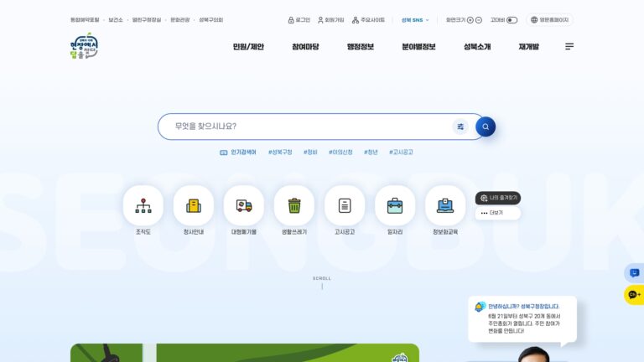Screen dimensions: 644x362
Task: Open the 청사안내 building guide icon
Action: (194, 205)
